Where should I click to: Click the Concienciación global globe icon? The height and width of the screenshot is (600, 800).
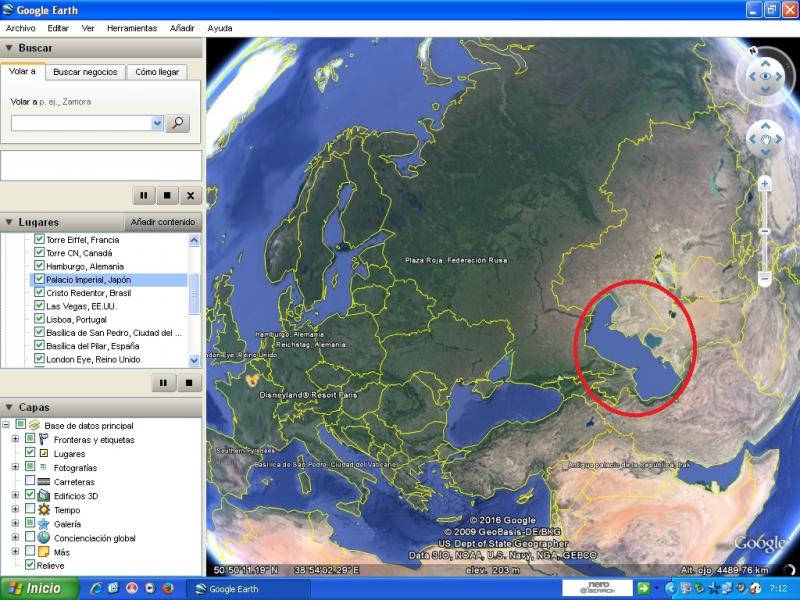[44, 538]
